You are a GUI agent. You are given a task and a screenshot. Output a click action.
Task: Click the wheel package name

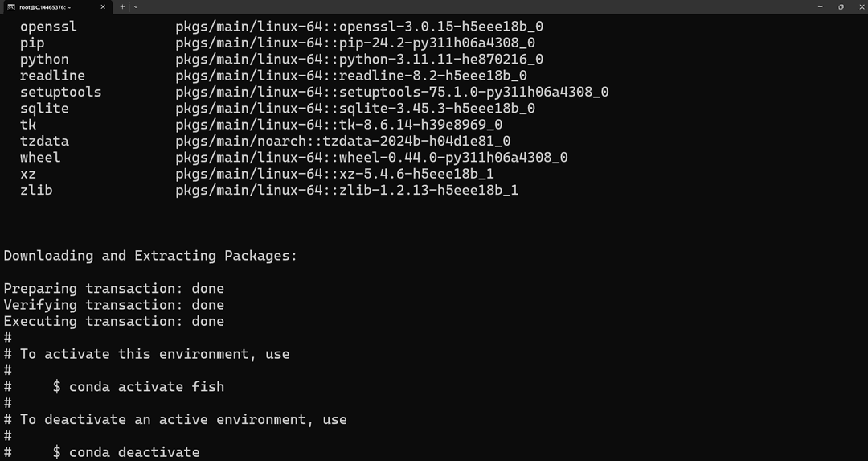coord(40,158)
